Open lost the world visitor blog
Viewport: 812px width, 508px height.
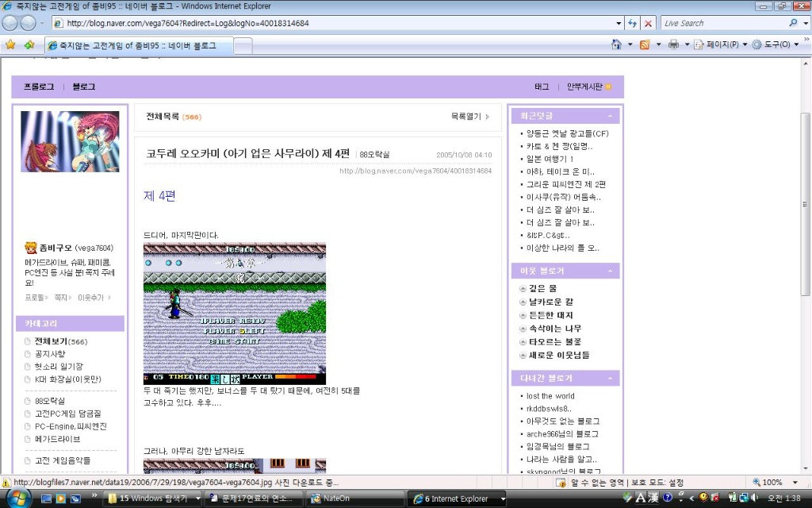(x=550, y=396)
